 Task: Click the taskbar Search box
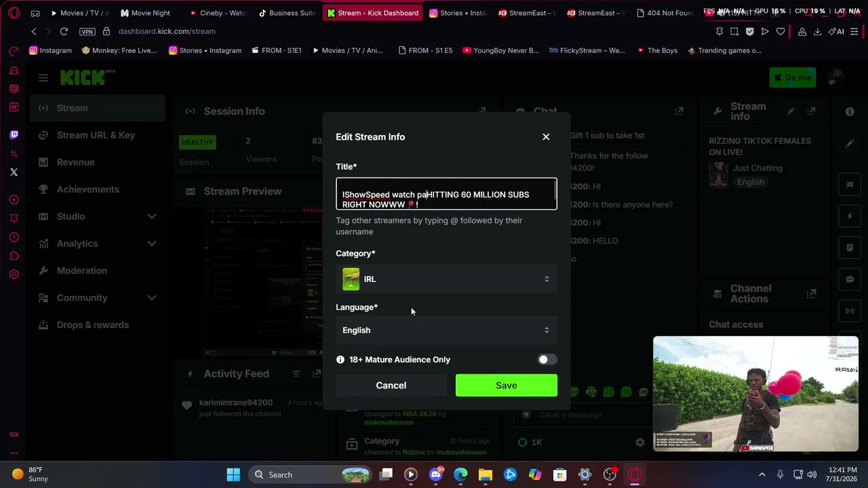coord(310,474)
